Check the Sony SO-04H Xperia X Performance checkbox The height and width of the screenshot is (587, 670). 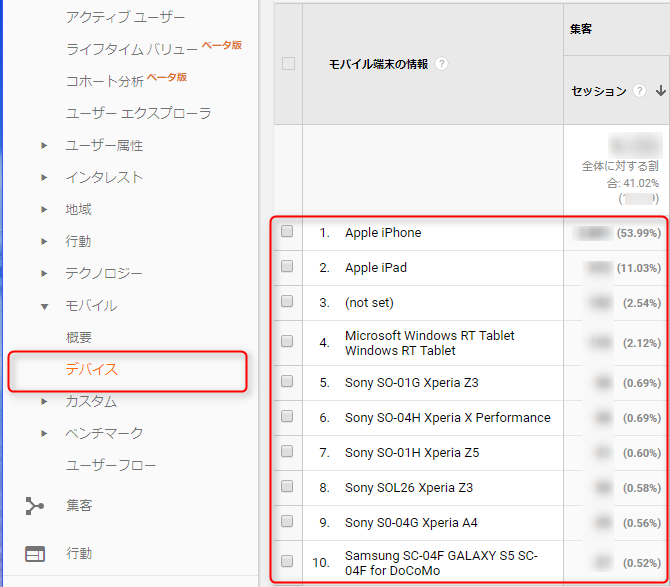tap(287, 416)
